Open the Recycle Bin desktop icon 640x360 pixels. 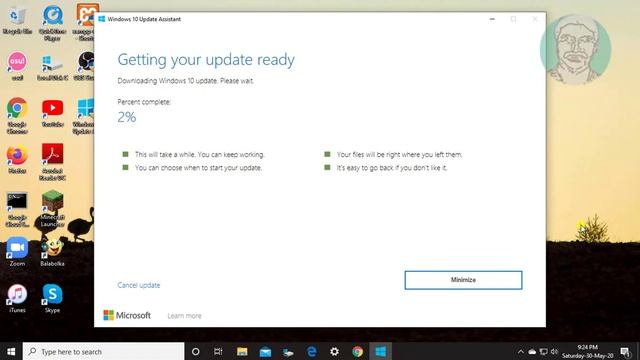pyautogui.click(x=17, y=20)
